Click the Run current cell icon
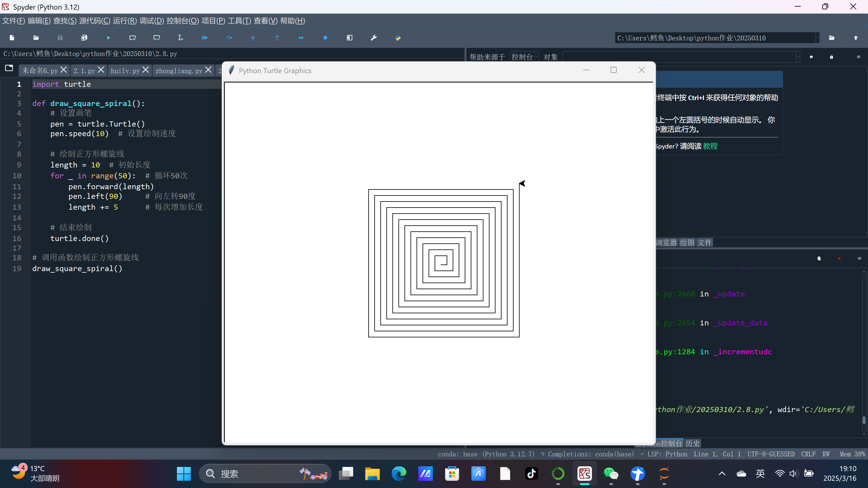The width and height of the screenshot is (868, 488). tap(132, 38)
